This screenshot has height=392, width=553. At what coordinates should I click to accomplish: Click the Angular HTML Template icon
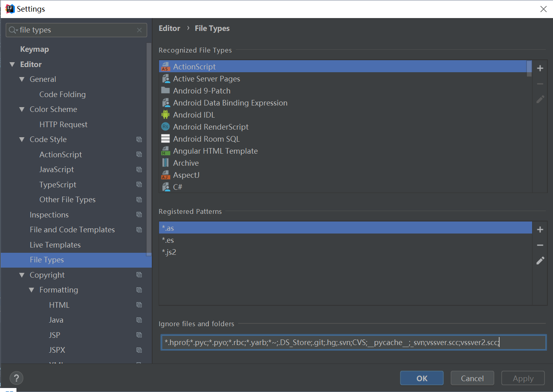(x=165, y=151)
